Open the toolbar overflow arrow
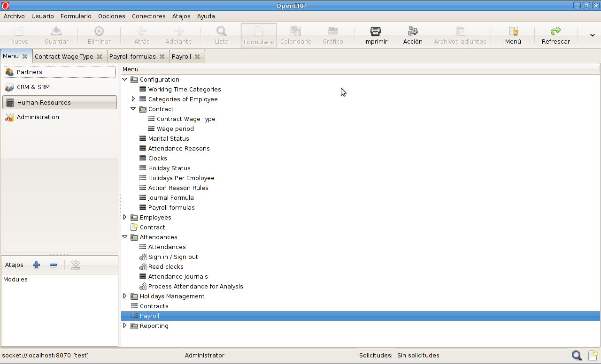This screenshot has width=601, height=364. tap(593, 35)
